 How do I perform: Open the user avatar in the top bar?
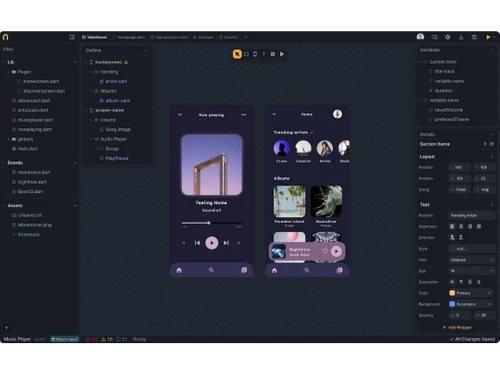[420, 37]
